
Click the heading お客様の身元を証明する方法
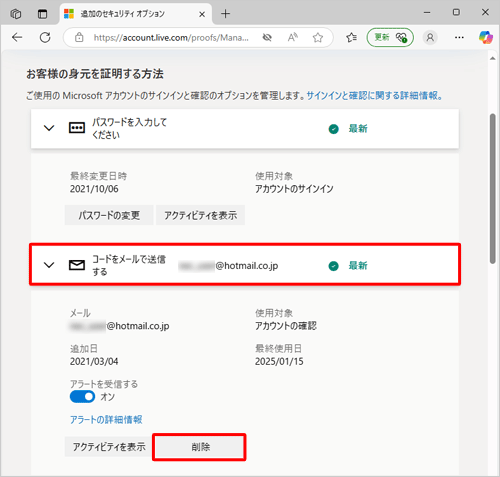click(x=95, y=74)
